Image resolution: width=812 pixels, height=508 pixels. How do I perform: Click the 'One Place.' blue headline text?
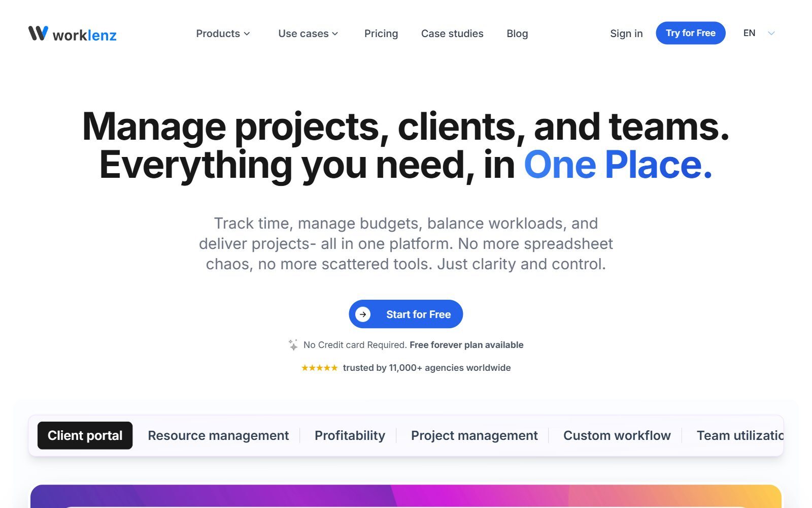(618, 165)
